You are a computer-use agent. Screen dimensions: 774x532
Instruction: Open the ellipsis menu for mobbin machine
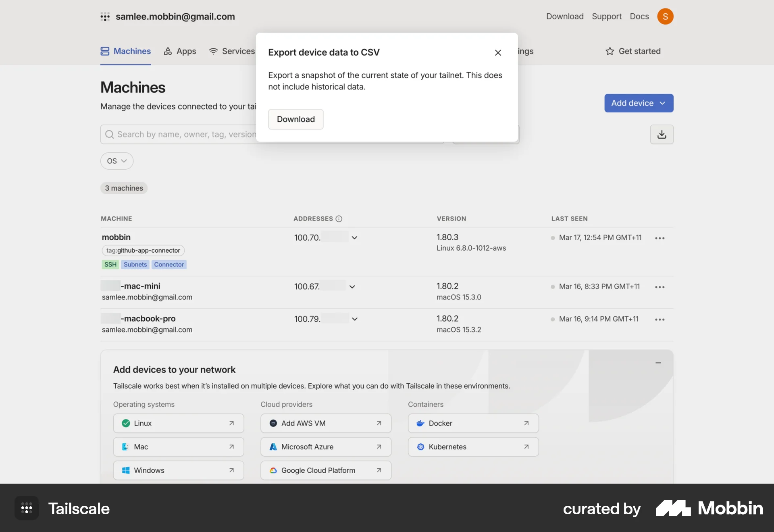coord(660,238)
